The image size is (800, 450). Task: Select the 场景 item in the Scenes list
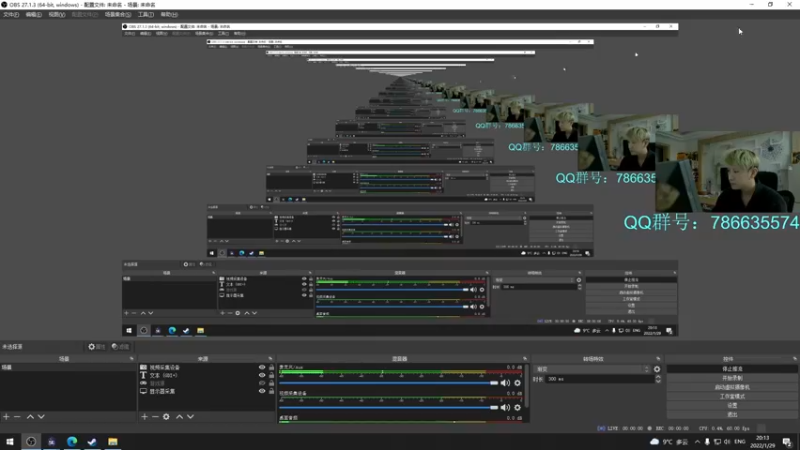68,367
